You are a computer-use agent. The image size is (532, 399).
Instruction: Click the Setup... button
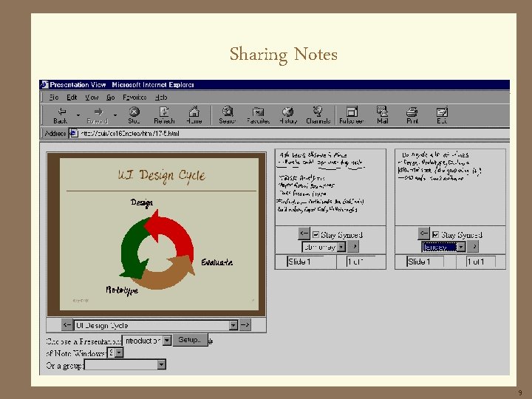coord(191,340)
